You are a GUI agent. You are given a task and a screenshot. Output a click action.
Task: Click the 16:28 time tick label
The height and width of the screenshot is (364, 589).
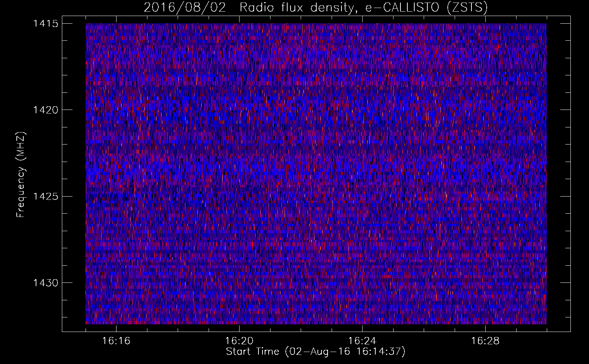[485, 341]
